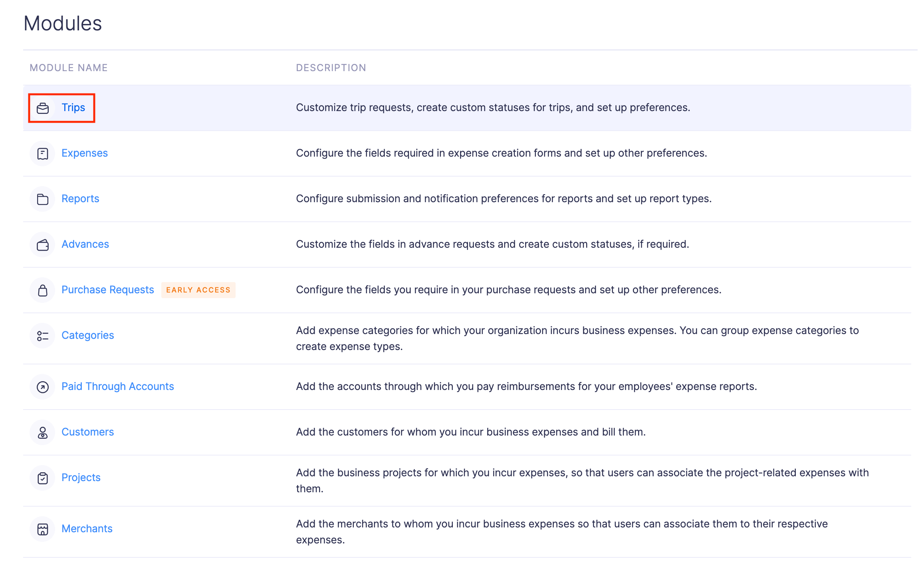Open the Expenses module settings

point(85,153)
